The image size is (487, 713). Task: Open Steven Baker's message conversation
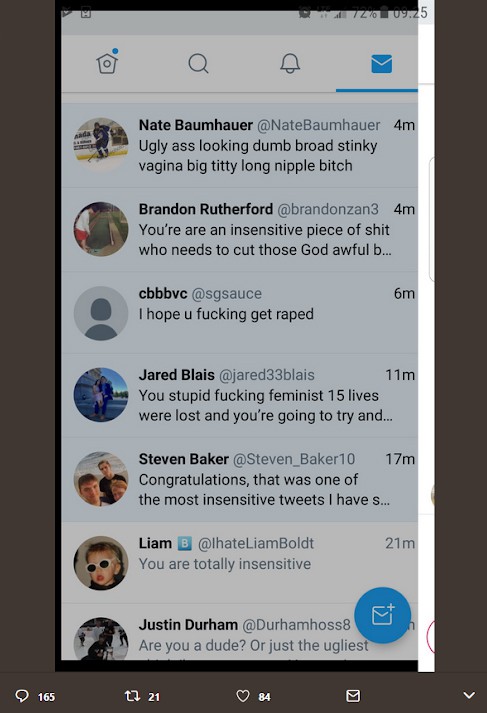[240, 479]
